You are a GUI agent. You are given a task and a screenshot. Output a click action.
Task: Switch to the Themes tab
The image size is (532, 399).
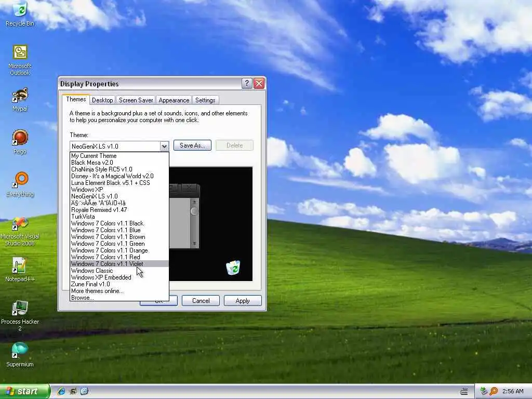76,99
